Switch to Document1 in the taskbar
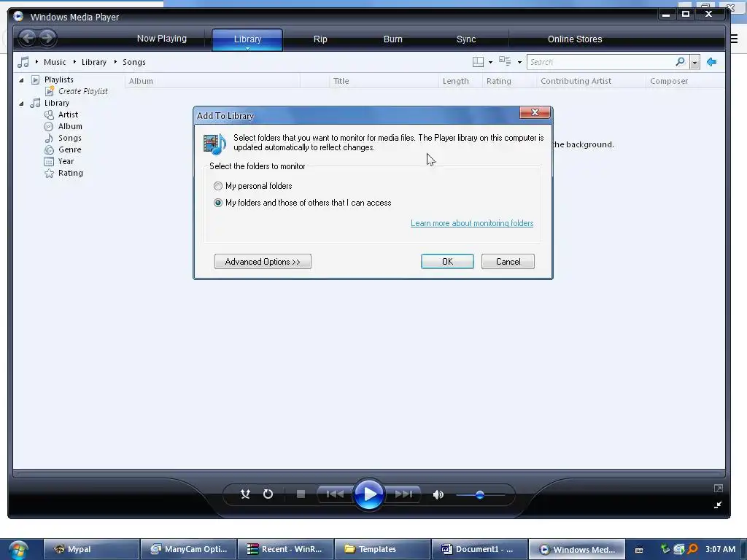This screenshot has height=560, width=747. (x=479, y=549)
